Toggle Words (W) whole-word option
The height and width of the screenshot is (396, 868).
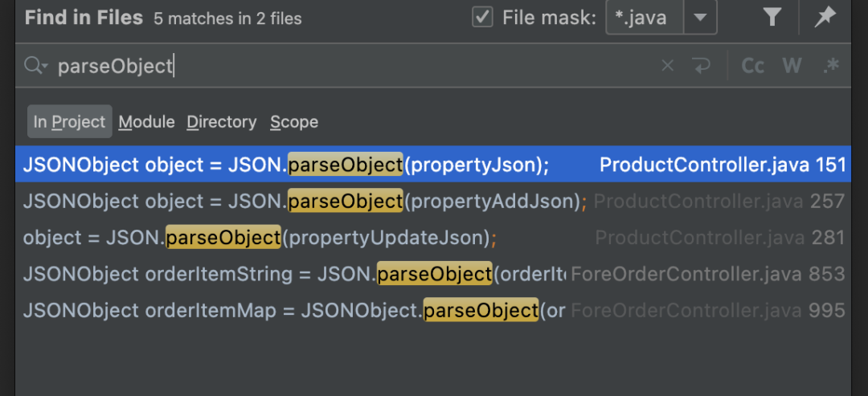(792, 66)
